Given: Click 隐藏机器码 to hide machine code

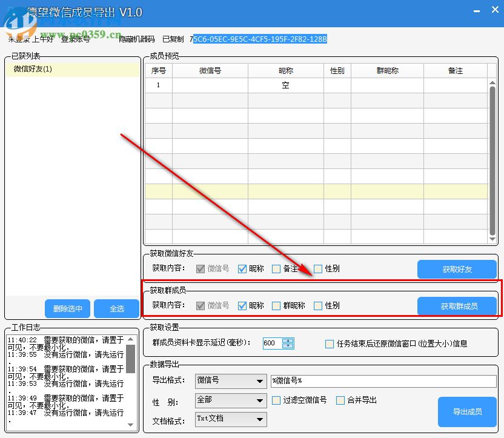Looking at the screenshot, I should pyautogui.click(x=136, y=39).
